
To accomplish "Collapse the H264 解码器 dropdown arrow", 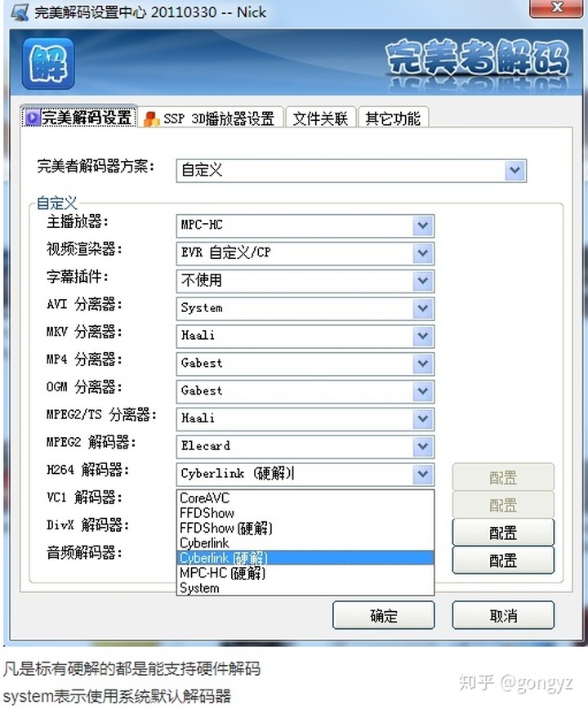I will [422, 474].
